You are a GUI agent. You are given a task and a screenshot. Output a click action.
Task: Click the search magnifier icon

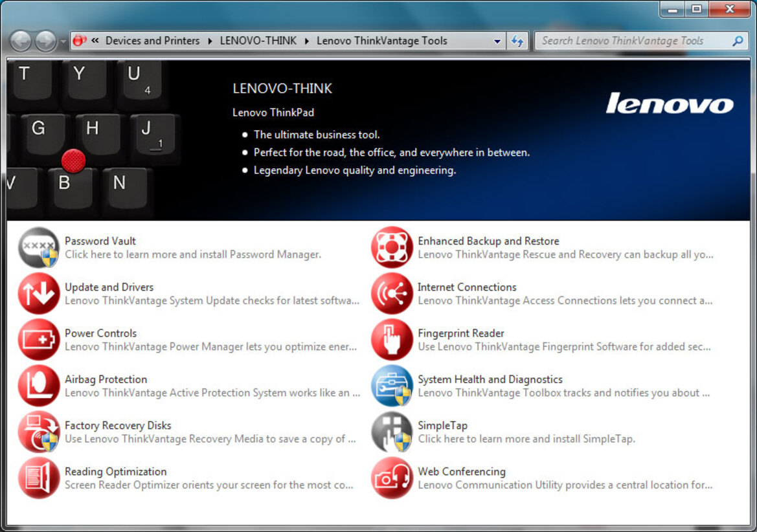[738, 41]
